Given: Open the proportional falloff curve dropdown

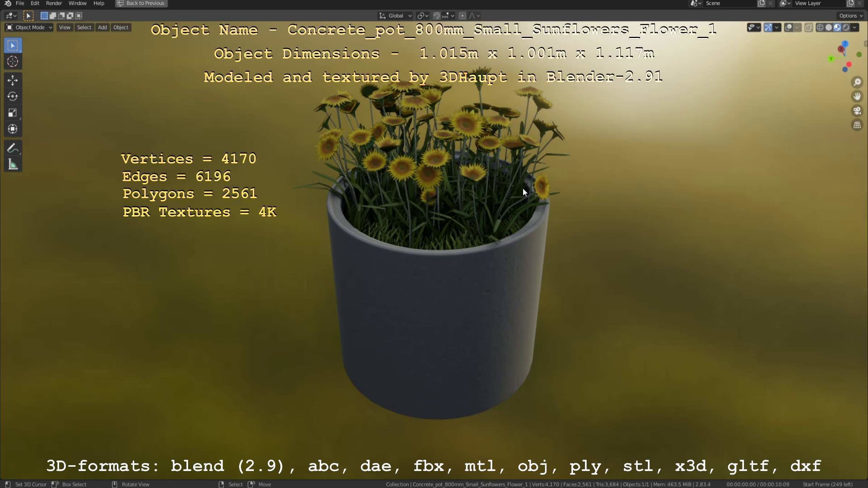Looking at the screenshot, I should [x=475, y=16].
